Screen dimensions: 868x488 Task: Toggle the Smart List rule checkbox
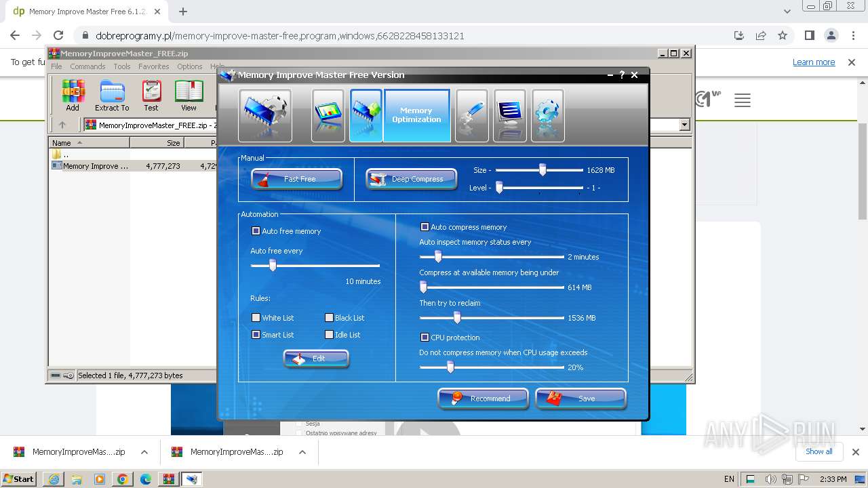pyautogui.click(x=256, y=335)
